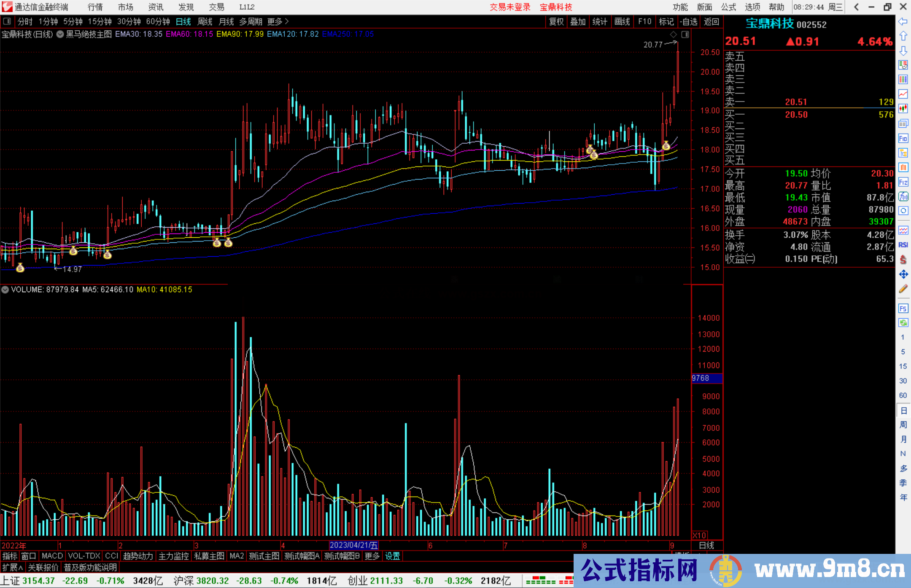Click the blue four-way move arrows icon
The image size is (911, 588).
[903, 274]
